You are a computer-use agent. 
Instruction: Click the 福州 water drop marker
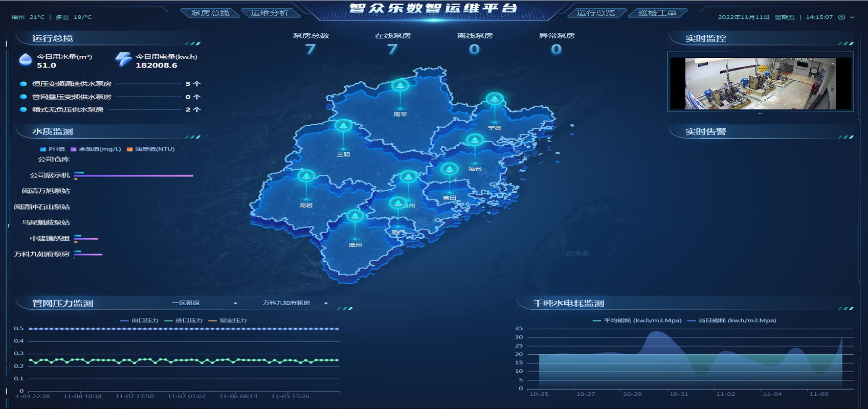[475, 140]
